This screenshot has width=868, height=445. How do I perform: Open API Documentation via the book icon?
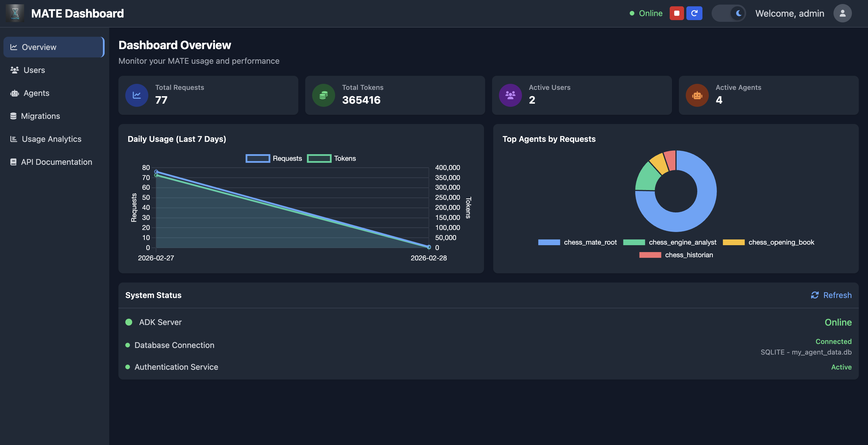[x=14, y=162]
